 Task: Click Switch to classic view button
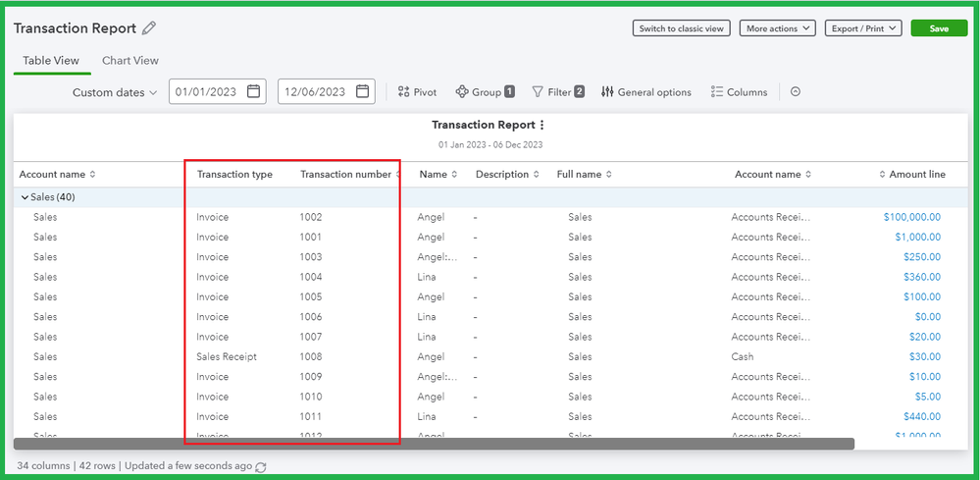pos(681,28)
